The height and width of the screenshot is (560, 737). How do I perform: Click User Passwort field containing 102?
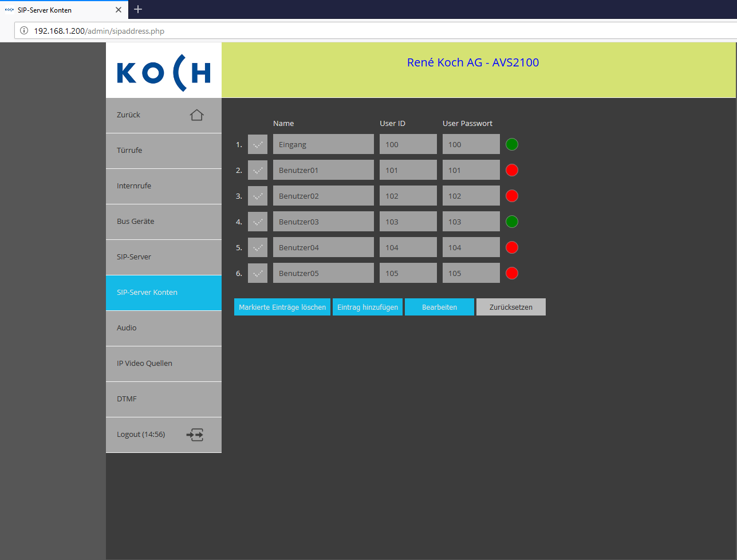471,196
